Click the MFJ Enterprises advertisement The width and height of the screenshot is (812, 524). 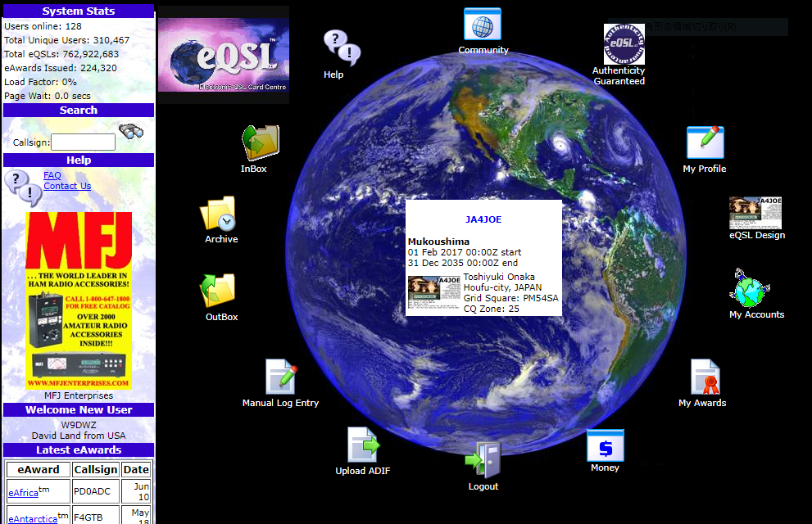[x=79, y=300]
